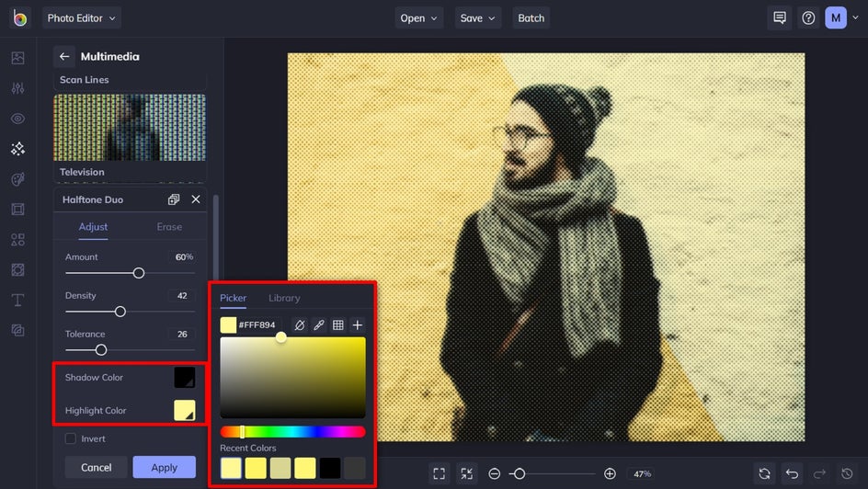The width and height of the screenshot is (868, 489).
Task: Click the Density 42 value field
Action: coord(183,295)
